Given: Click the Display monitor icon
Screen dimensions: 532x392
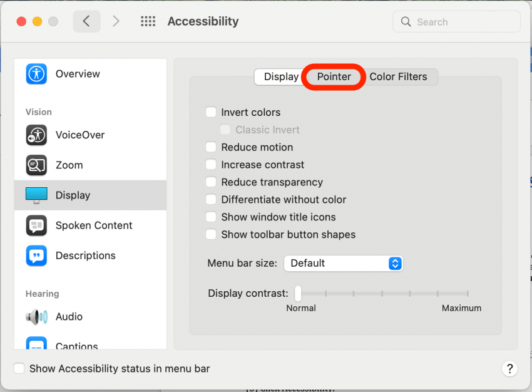Looking at the screenshot, I should 36,195.
